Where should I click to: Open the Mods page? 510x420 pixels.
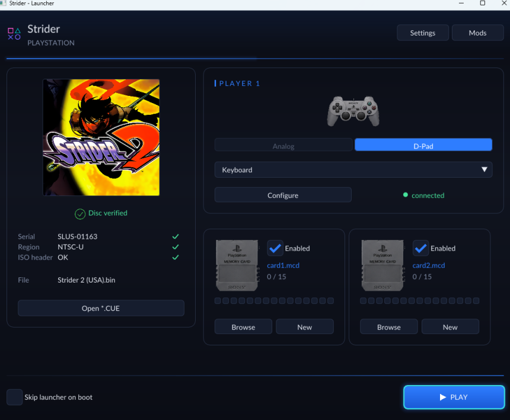coord(477,33)
